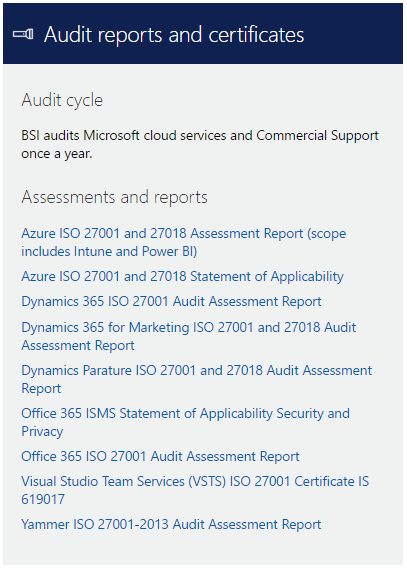Click the flashlight icon in the header

(x=23, y=34)
